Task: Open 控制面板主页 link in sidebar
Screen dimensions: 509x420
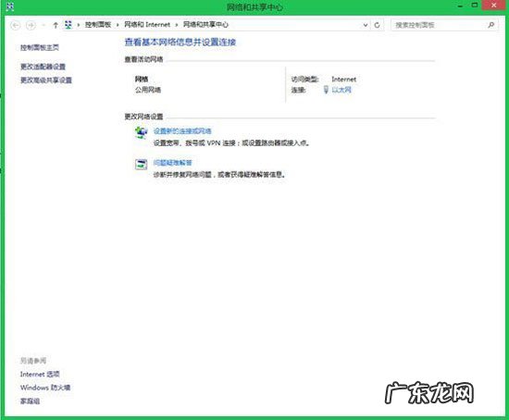Action: point(40,48)
